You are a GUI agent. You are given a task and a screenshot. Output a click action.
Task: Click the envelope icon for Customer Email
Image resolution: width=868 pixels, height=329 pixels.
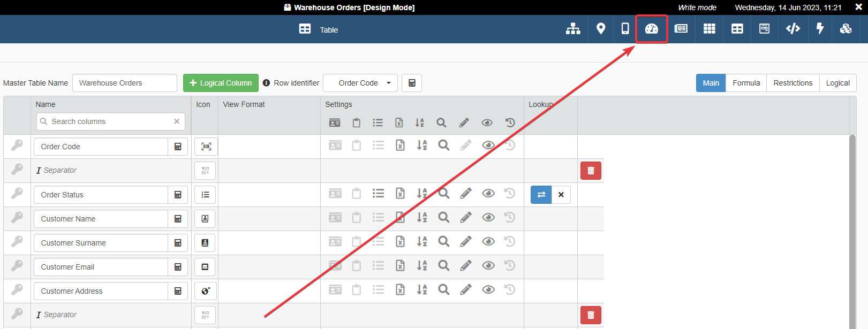click(x=205, y=267)
